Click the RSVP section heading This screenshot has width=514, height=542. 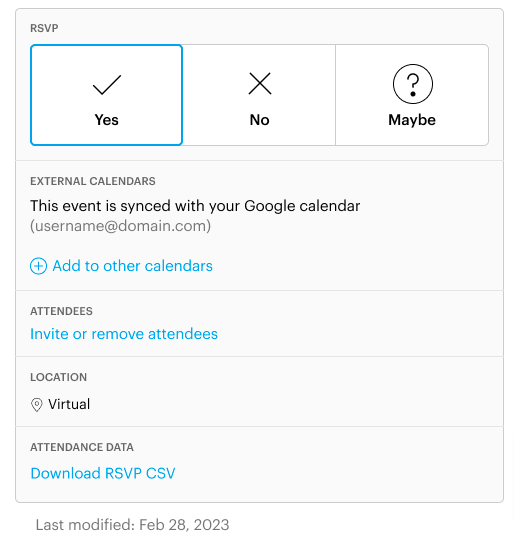tap(44, 28)
